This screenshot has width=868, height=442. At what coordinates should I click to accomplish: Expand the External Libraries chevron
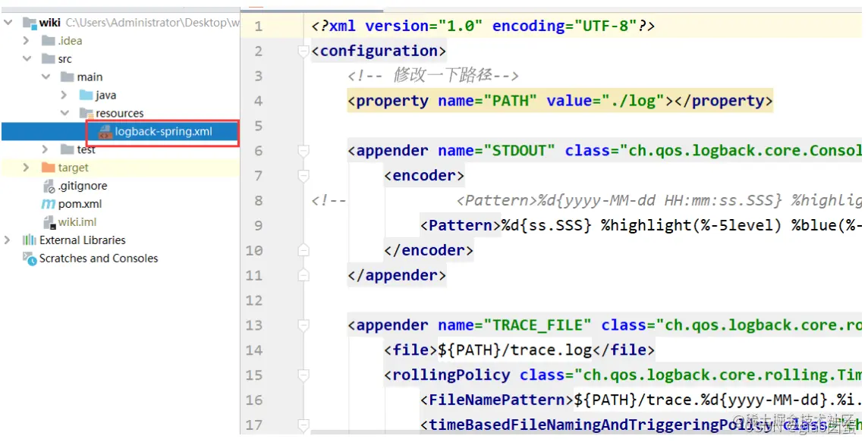pos(7,240)
